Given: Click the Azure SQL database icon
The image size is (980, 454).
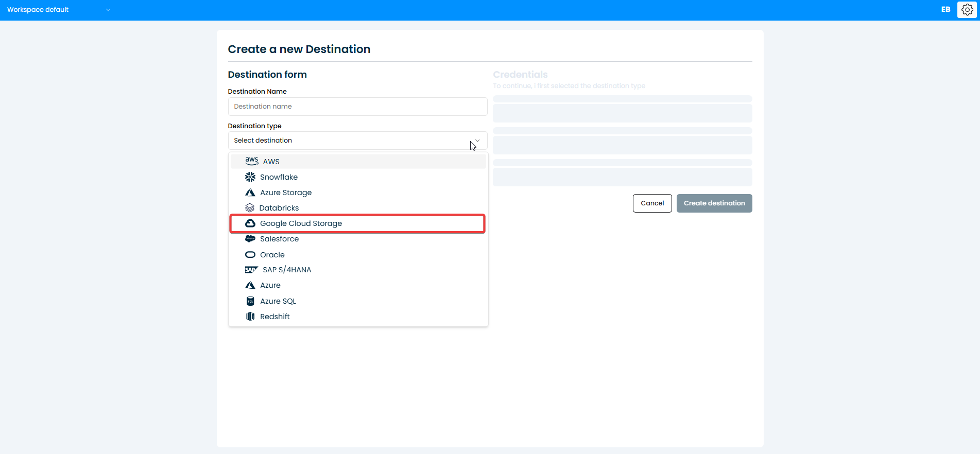Looking at the screenshot, I should tap(250, 301).
